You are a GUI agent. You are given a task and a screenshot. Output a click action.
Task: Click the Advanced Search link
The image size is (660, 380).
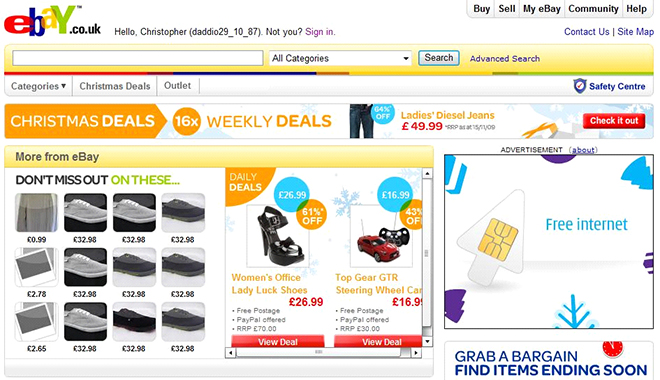point(505,58)
